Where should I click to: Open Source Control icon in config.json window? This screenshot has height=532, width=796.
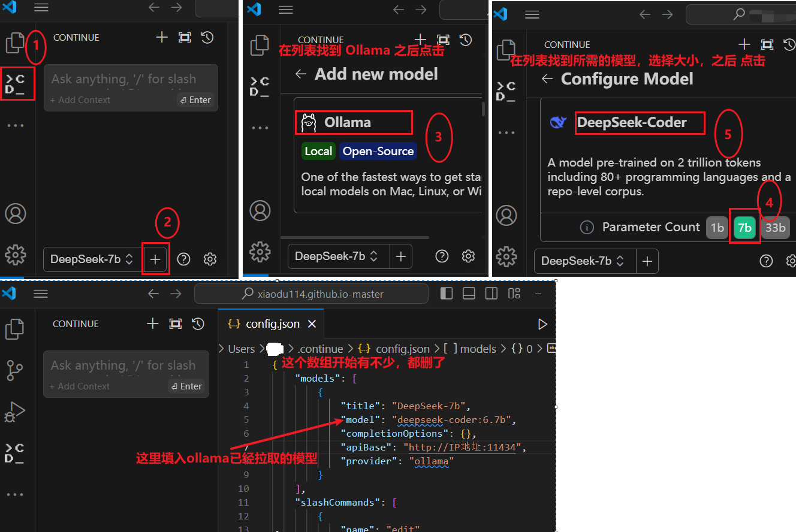(14, 371)
